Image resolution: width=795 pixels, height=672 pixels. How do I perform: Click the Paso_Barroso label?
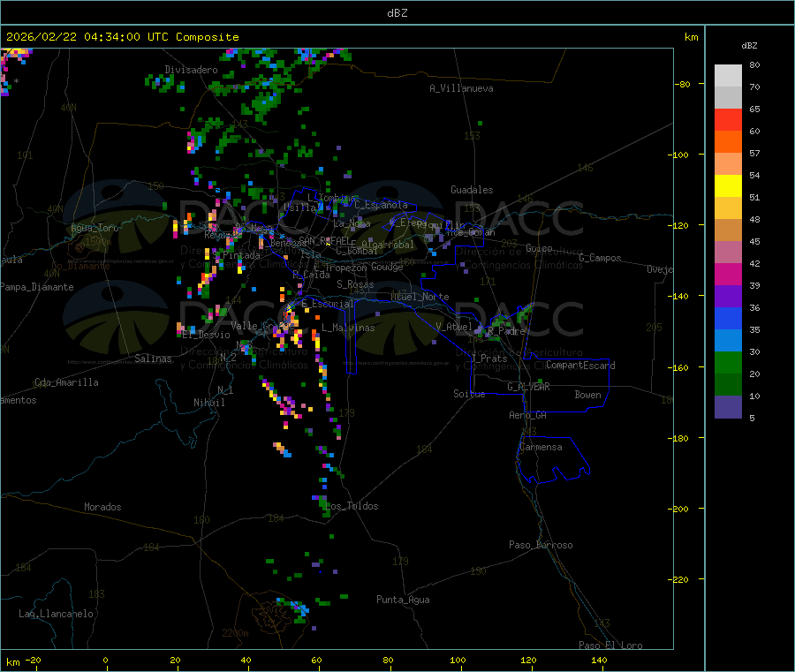point(541,545)
